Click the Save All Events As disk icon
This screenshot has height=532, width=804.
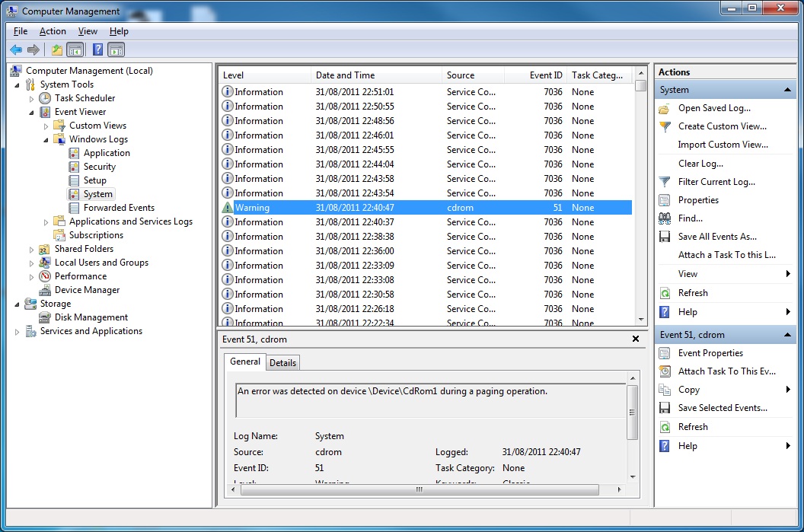click(666, 236)
